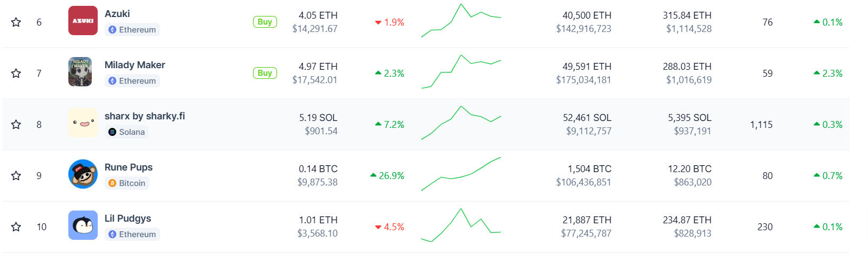Open the Lil Pudgys penguin avatar
The width and height of the screenshot is (868, 259).
83,225
